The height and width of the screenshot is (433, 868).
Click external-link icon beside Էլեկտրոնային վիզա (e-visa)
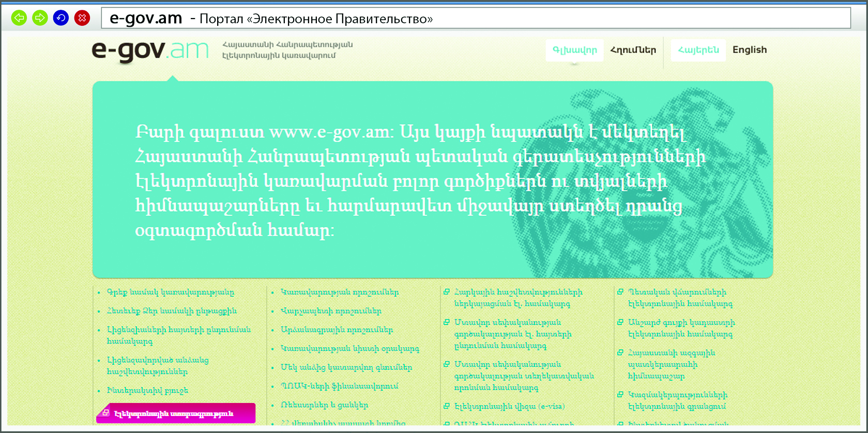pos(447,406)
